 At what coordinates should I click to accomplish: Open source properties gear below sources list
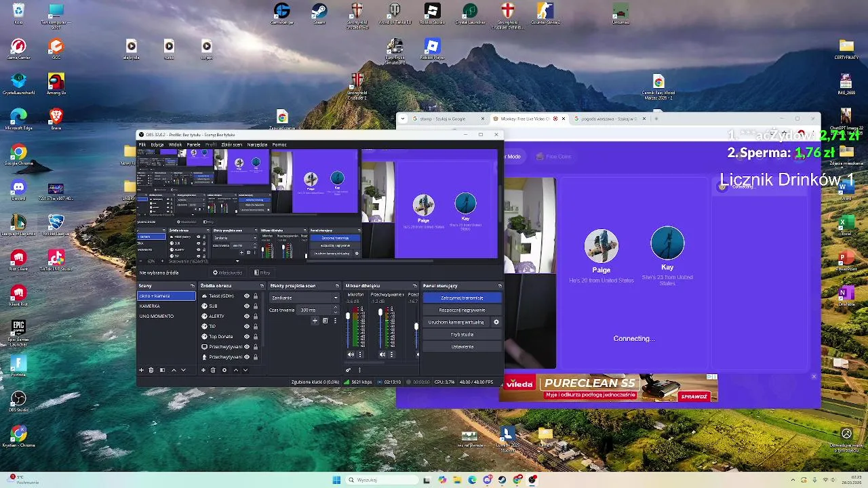224,370
